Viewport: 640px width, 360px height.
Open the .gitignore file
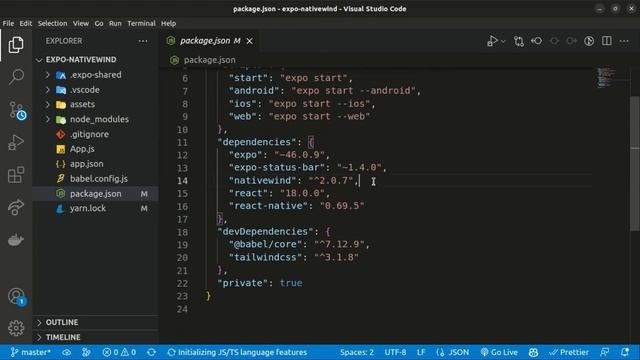pyautogui.click(x=96, y=134)
